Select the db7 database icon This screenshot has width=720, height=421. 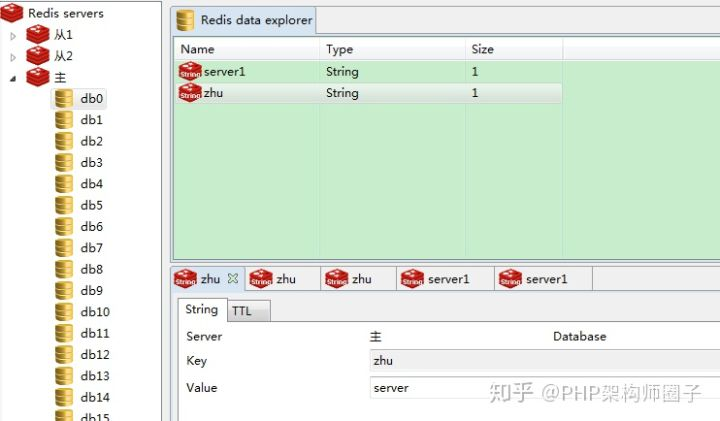64,248
